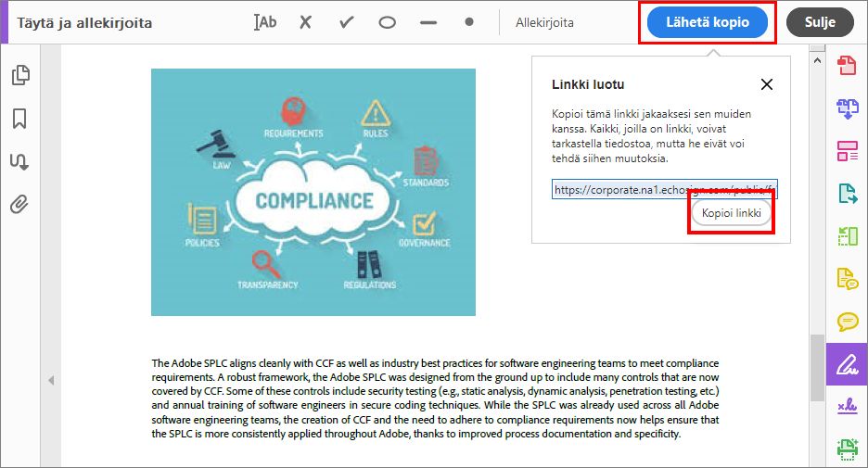
Task: Open the page thumbnails panel
Action: click(19, 75)
